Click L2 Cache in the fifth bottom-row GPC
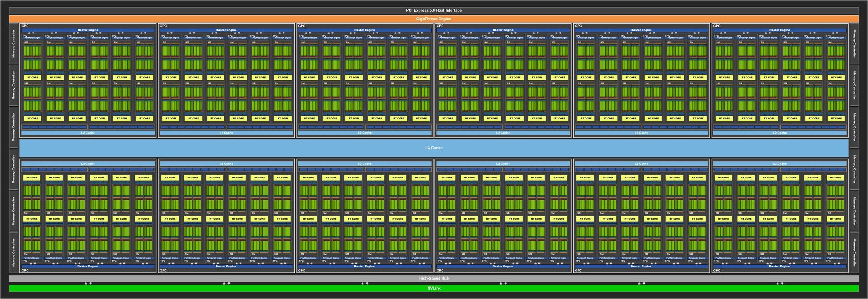Screen dimensions: 868x299 pyautogui.click(x=642, y=164)
